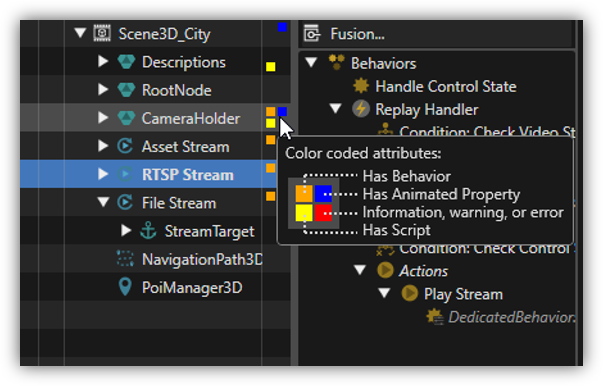This screenshot has width=603, height=386.
Task: Click the yellow indicator next to Descriptions
Action: pyautogui.click(x=271, y=67)
